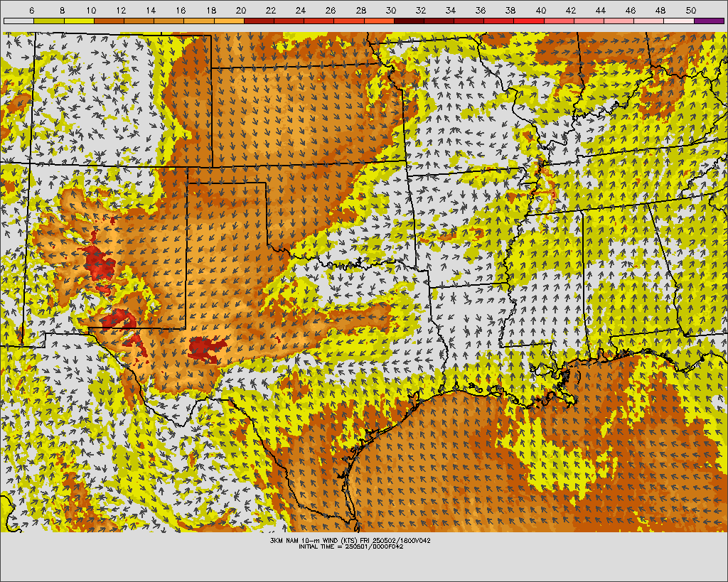Click the gray swatch below 6 knots
The height and width of the screenshot is (582, 728).
pos(18,21)
